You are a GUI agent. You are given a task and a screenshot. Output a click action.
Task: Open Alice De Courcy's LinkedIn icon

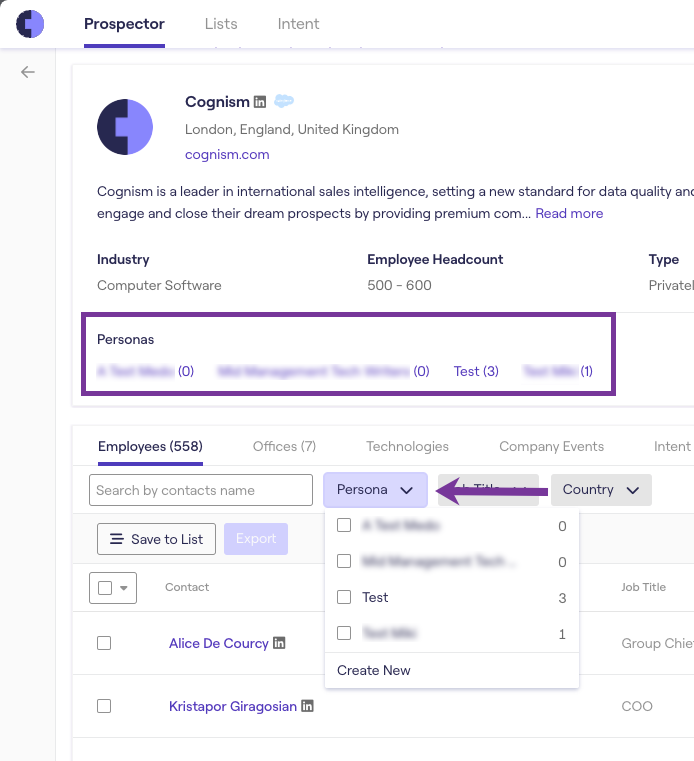click(x=279, y=643)
